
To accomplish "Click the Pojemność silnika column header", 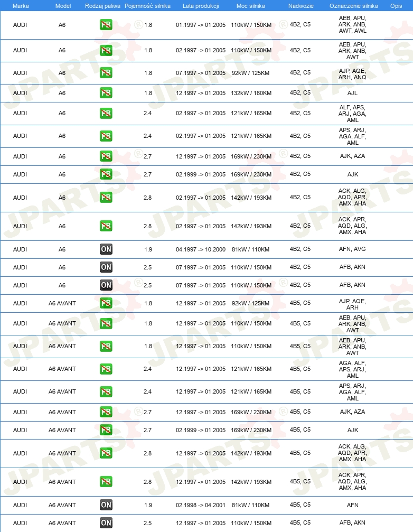I will 147,6.
